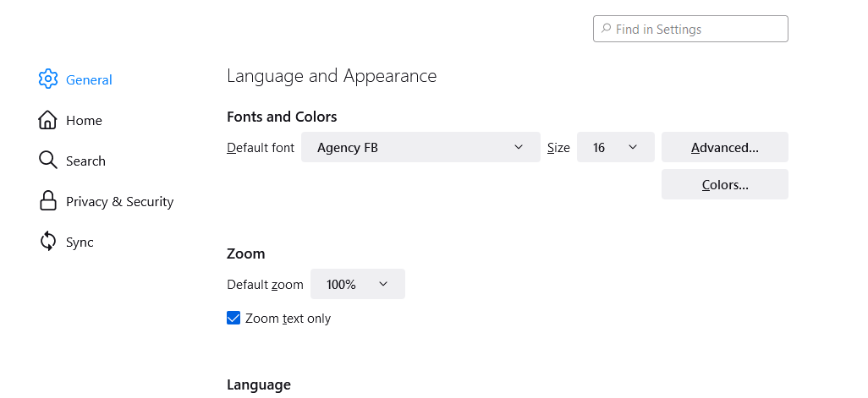Image resolution: width=868 pixels, height=398 pixels.
Task: Toggle via the Zoom text only label
Action: click(x=288, y=319)
